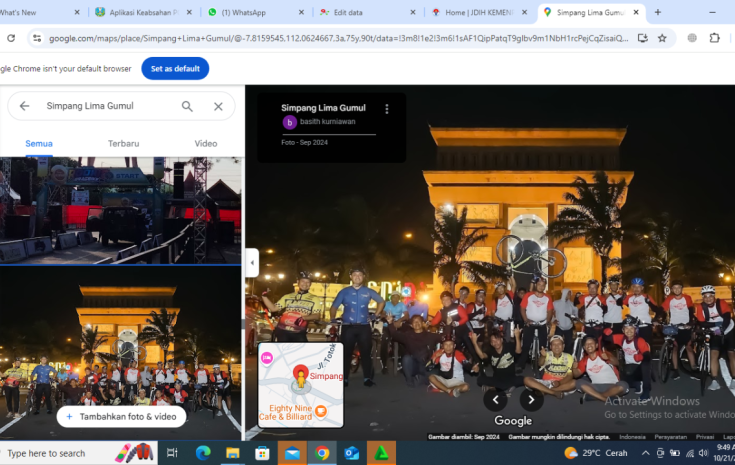Show hidden system tray icons
The height and width of the screenshot is (465, 735).
pos(645,453)
